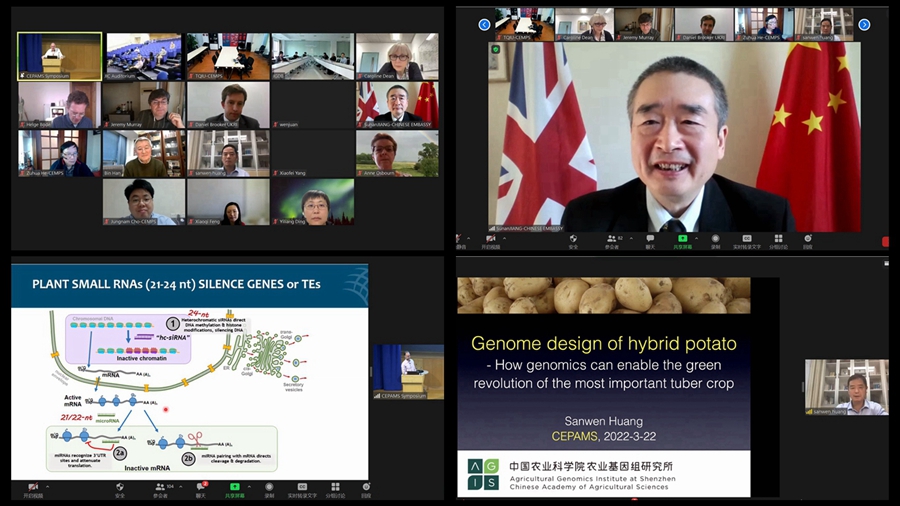Open Reactions icon in top-right meeting toolbar
Viewport: 900px width, 506px height.
click(x=807, y=240)
